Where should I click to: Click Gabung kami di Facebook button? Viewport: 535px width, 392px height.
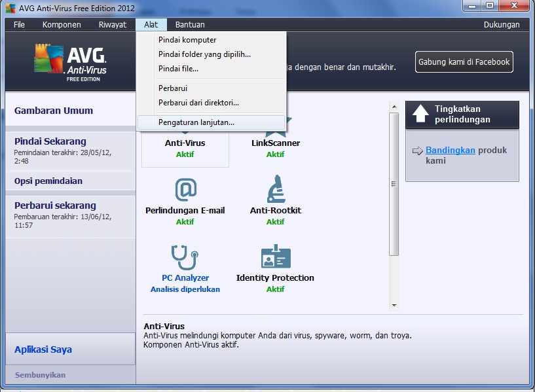coord(464,62)
